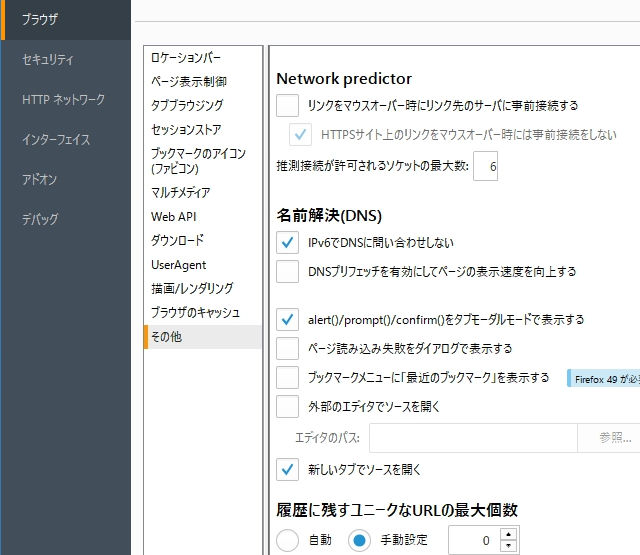Select Web API sub-item

203,216
